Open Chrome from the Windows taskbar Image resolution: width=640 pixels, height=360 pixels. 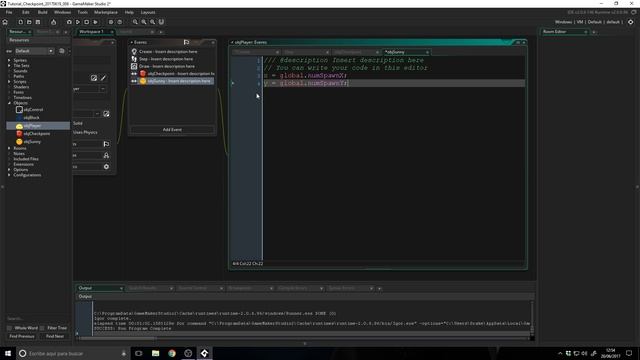(x=172, y=353)
